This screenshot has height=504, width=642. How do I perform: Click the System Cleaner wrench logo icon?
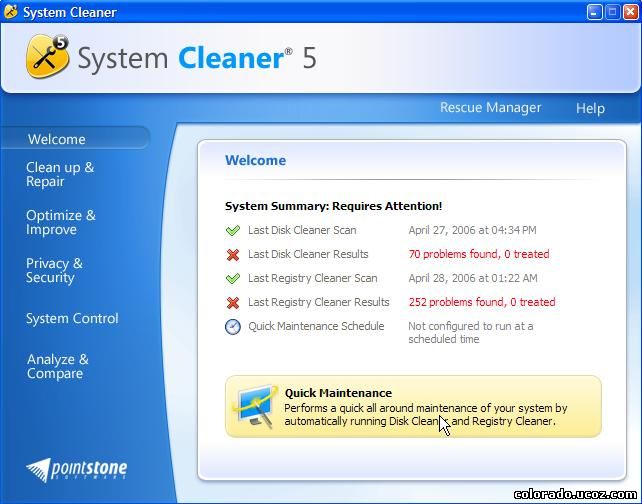[x=47, y=56]
